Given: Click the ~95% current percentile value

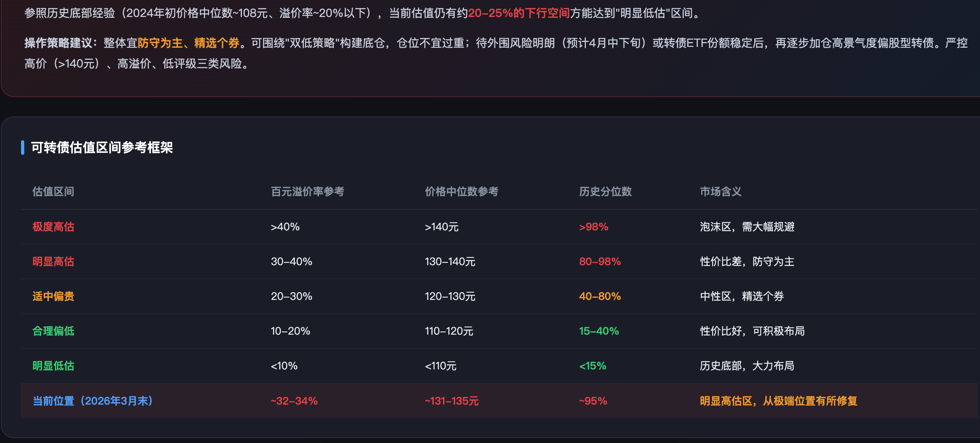Looking at the screenshot, I should pyautogui.click(x=593, y=401).
